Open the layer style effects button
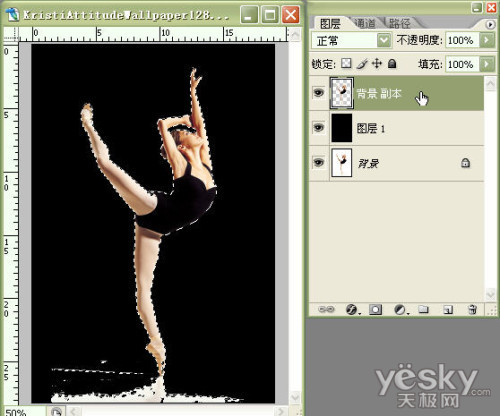The width and height of the screenshot is (500, 416). click(x=352, y=309)
